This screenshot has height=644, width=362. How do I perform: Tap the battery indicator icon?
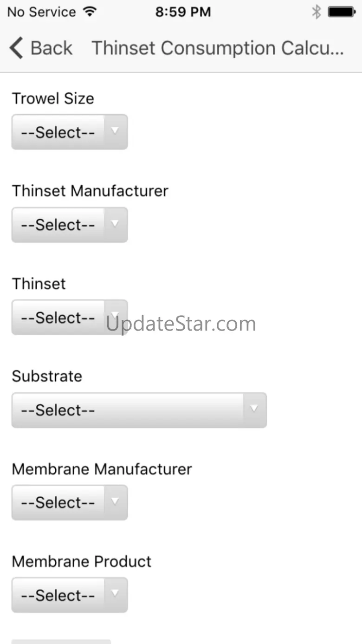coord(341,12)
